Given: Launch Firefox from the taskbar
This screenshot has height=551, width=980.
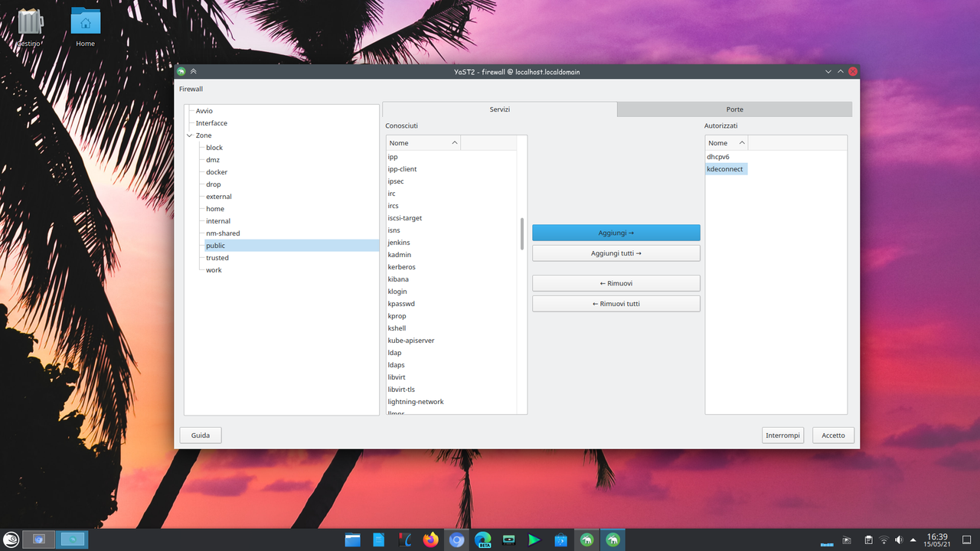Looking at the screenshot, I should click(430, 540).
